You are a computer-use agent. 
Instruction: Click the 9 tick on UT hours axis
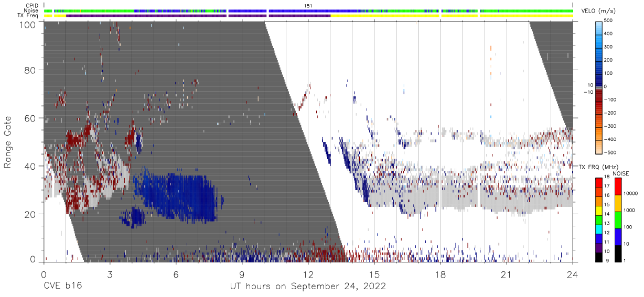tap(242, 274)
